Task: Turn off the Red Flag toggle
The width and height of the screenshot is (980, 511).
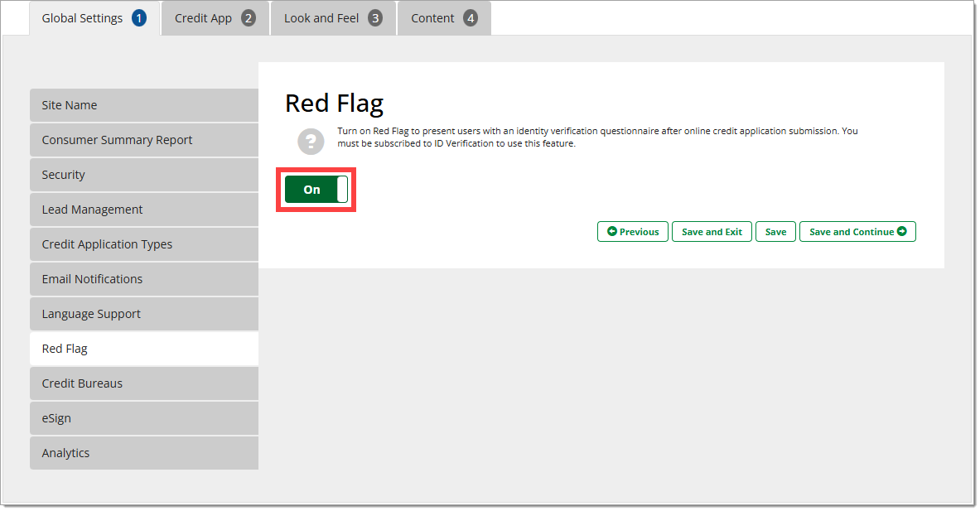Action: pyautogui.click(x=316, y=190)
